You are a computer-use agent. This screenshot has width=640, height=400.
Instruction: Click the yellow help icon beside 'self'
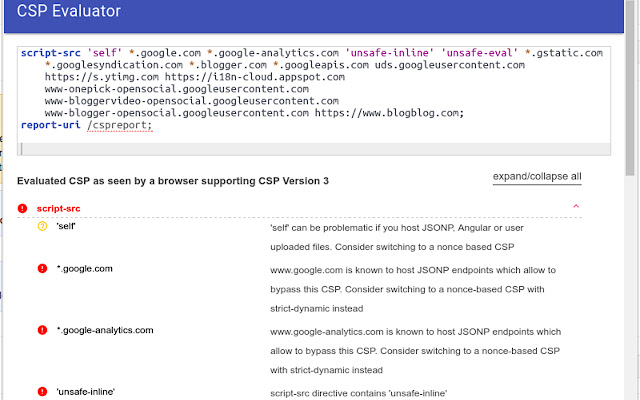coord(42,227)
